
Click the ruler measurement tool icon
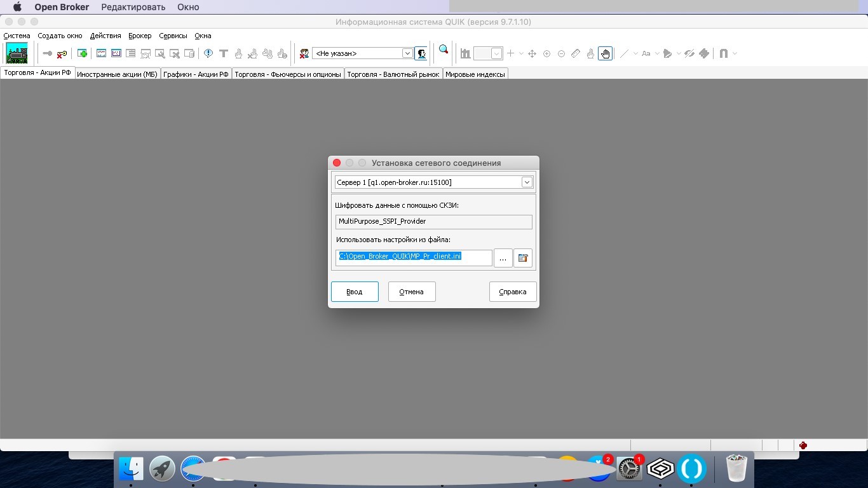[576, 53]
